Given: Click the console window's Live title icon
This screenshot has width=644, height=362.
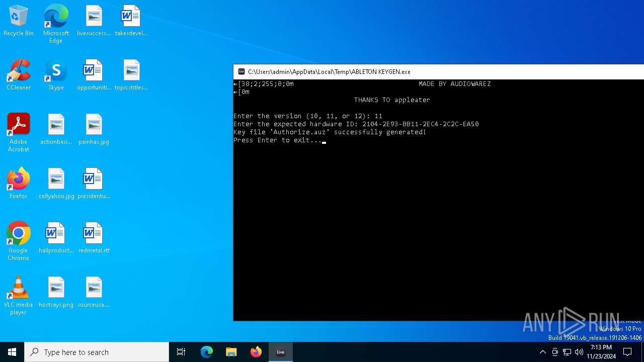Looking at the screenshot, I should click(x=242, y=72).
